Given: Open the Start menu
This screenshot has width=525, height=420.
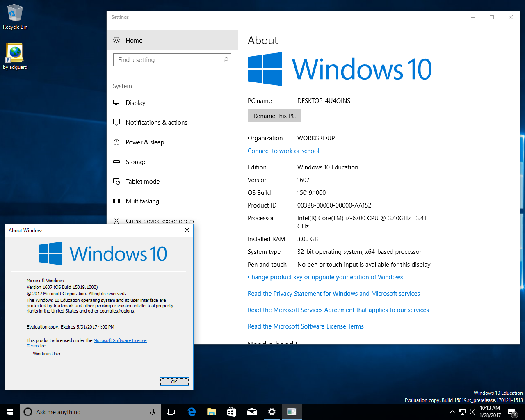Looking at the screenshot, I should tap(10, 412).
